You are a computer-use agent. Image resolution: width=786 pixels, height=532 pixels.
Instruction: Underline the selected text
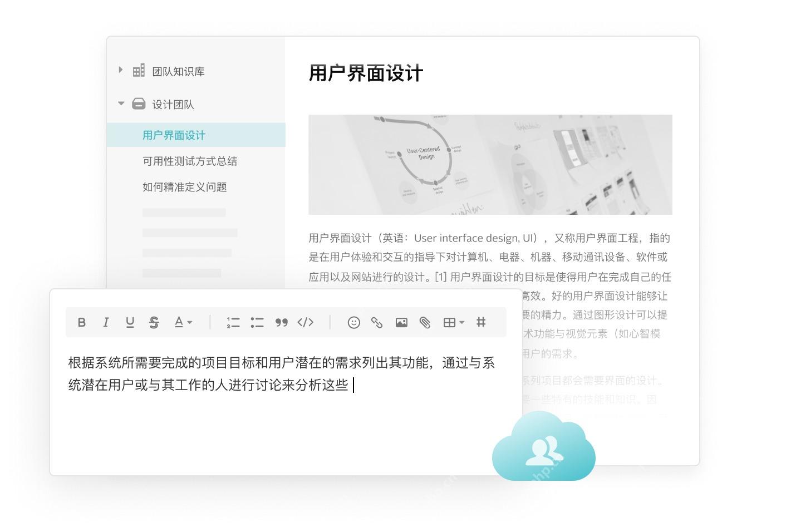(x=130, y=322)
